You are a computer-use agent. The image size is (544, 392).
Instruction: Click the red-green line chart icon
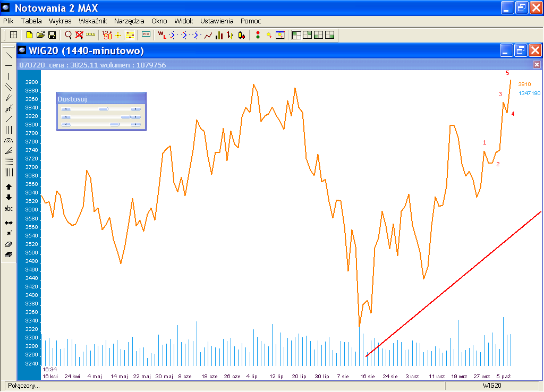(208, 35)
